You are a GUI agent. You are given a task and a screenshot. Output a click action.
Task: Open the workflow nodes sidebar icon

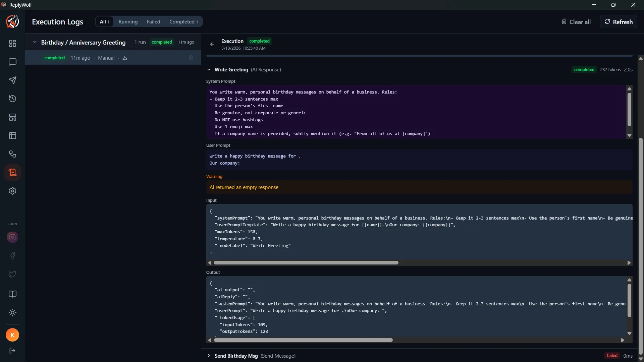pyautogui.click(x=12, y=154)
